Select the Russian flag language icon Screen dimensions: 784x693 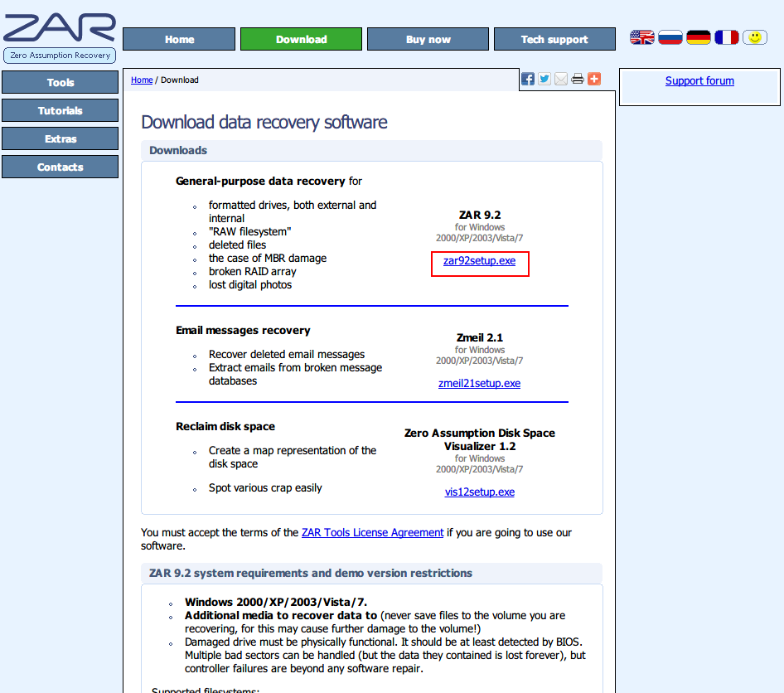click(x=670, y=37)
